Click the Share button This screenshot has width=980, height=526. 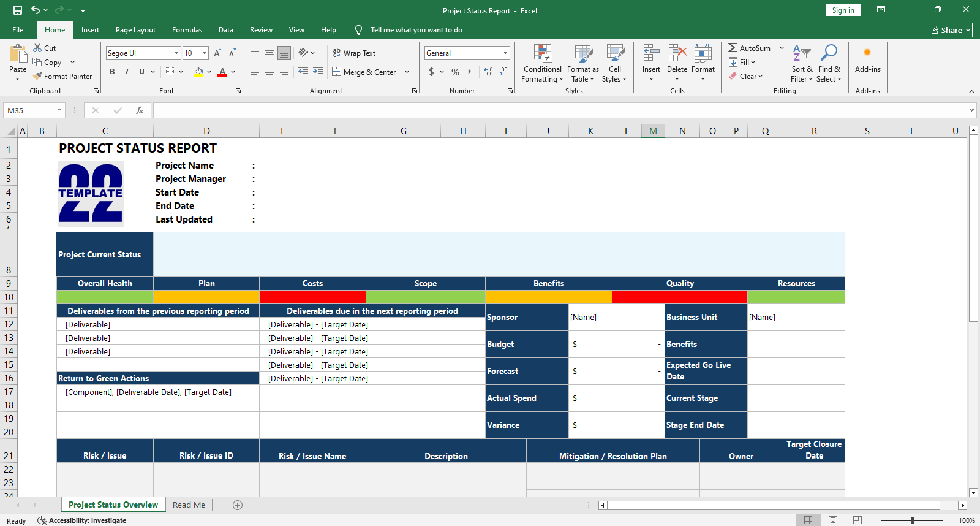coord(951,30)
